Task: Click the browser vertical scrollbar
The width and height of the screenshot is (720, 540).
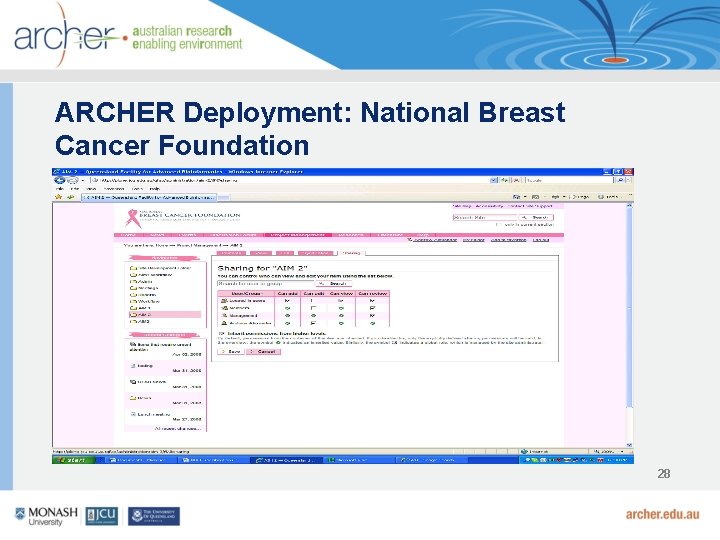Action: pos(629,326)
